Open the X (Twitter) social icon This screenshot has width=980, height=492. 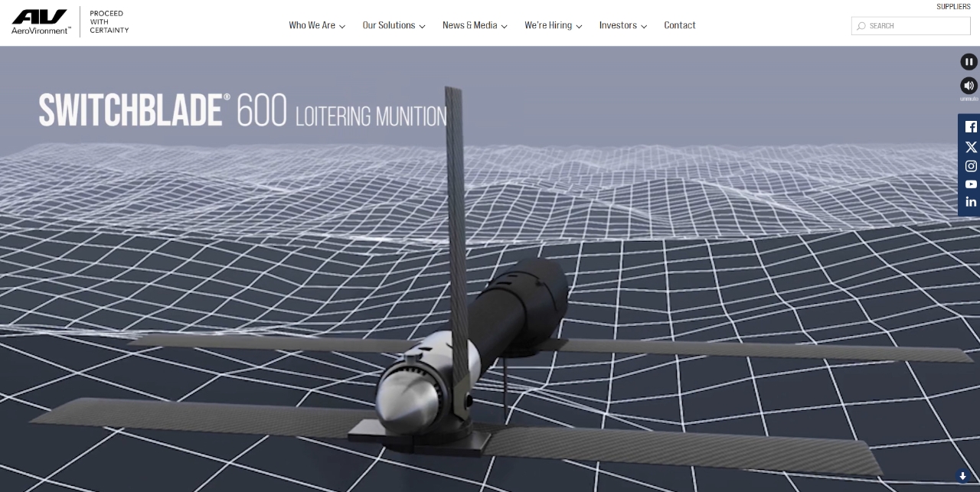pyautogui.click(x=971, y=147)
